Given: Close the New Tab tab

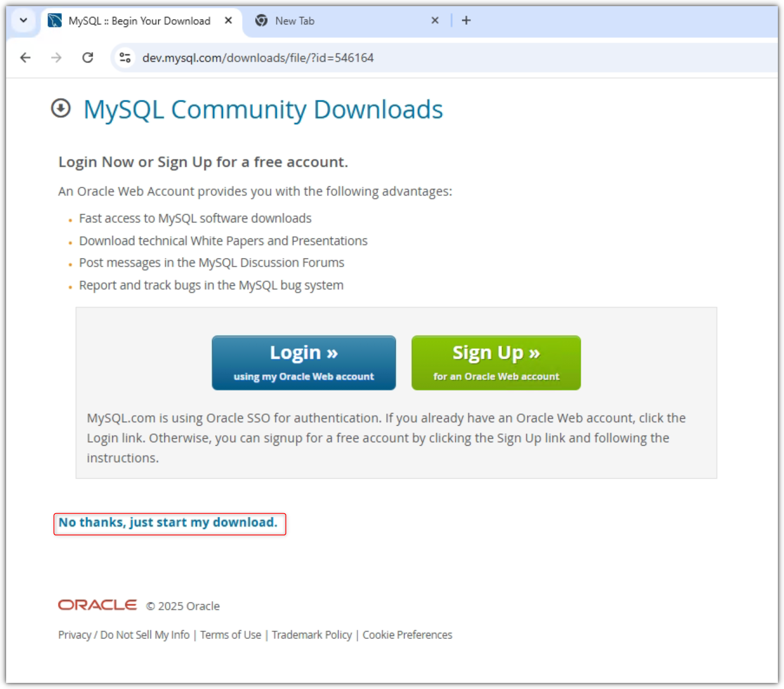Looking at the screenshot, I should tap(435, 20).
